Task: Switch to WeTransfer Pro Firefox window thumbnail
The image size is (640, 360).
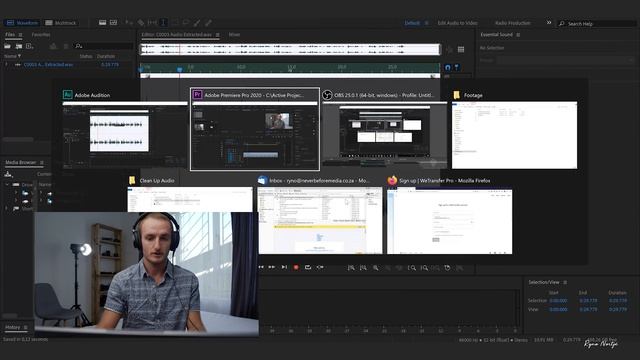Action: (449, 215)
